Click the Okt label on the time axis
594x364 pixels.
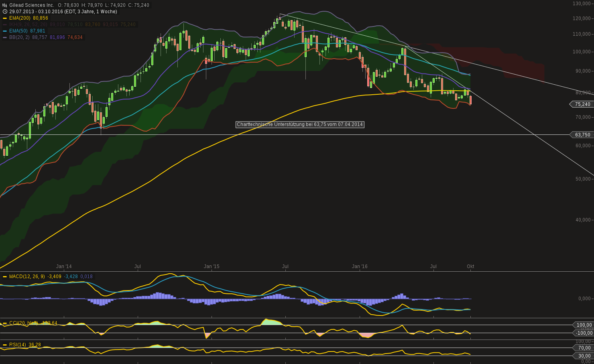[x=470, y=266]
